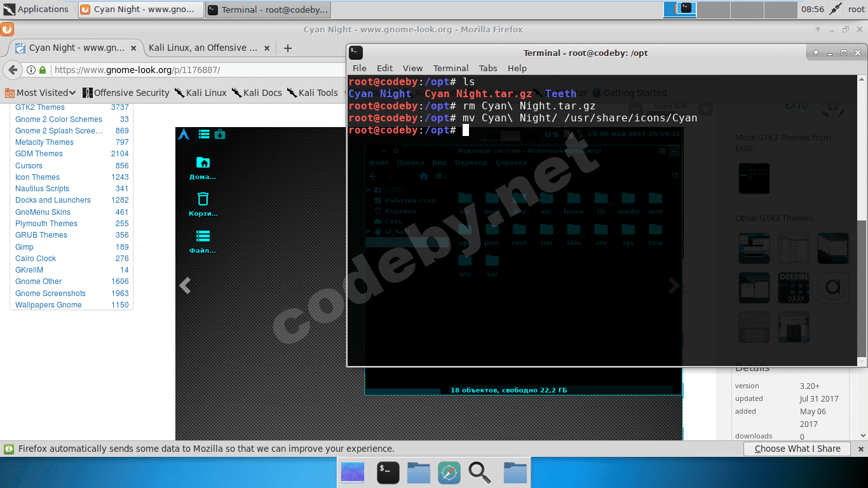Open the File Manager from the dock
This screenshot has height=488, width=868.
tap(419, 473)
